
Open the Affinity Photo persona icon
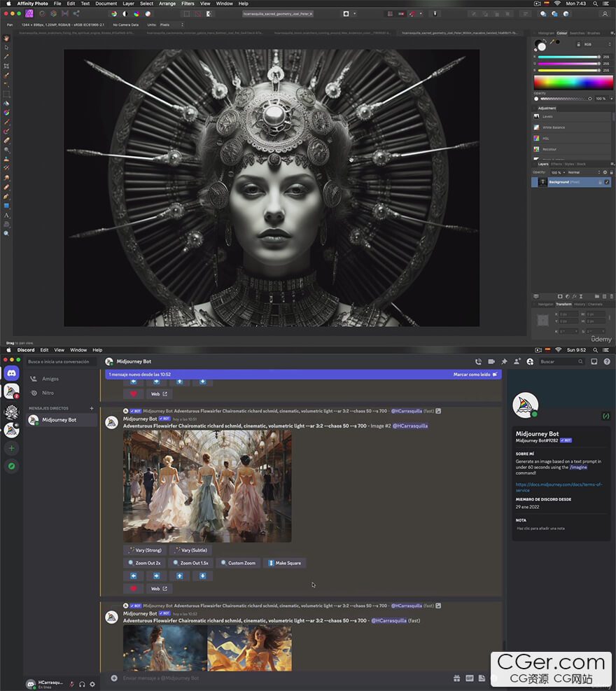tap(29, 14)
